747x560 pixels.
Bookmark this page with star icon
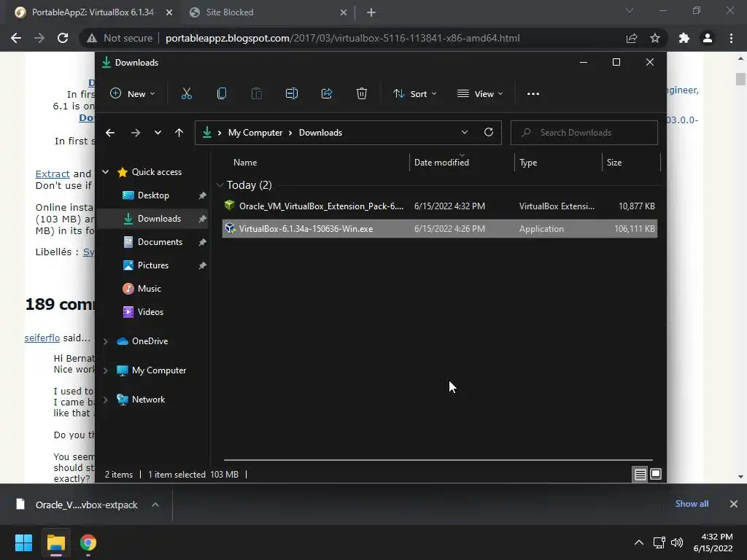655,38
